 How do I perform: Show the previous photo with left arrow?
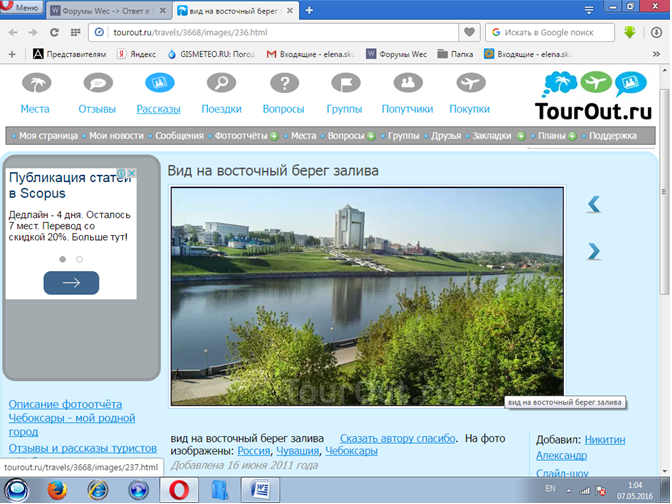[594, 204]
